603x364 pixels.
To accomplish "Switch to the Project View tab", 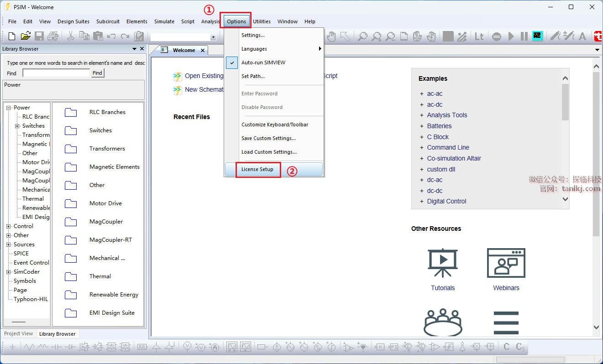I will coord(19,333).
